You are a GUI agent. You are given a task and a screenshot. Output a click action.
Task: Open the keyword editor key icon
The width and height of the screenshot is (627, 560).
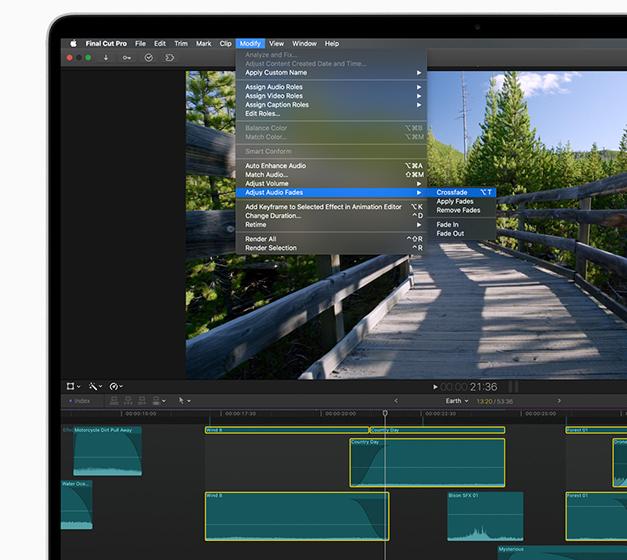(x=127, y=58)
